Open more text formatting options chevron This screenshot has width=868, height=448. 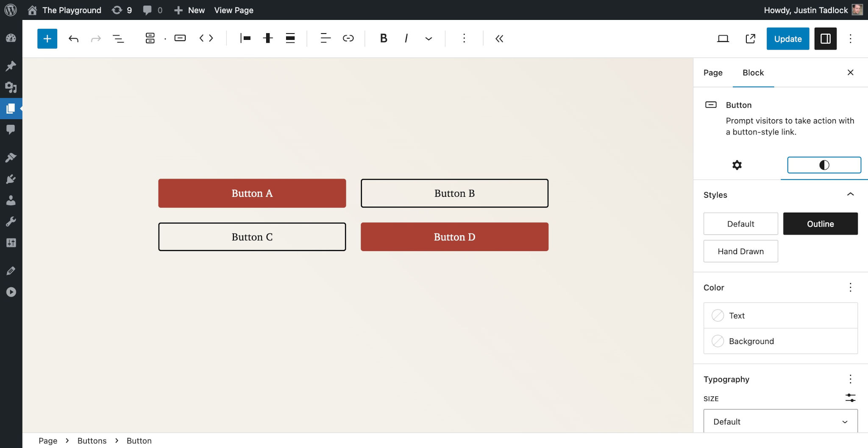click(428, 38)
